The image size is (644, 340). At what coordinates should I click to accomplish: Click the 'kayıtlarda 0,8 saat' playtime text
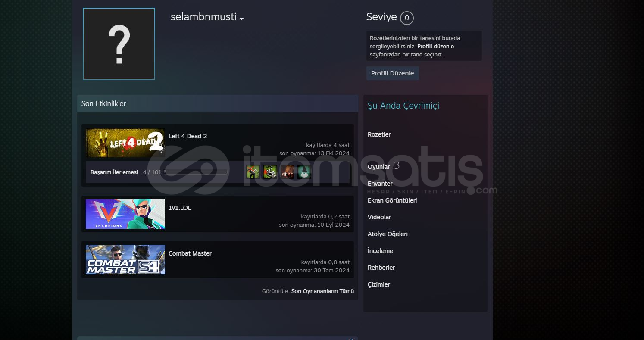[x=325, y=262]
